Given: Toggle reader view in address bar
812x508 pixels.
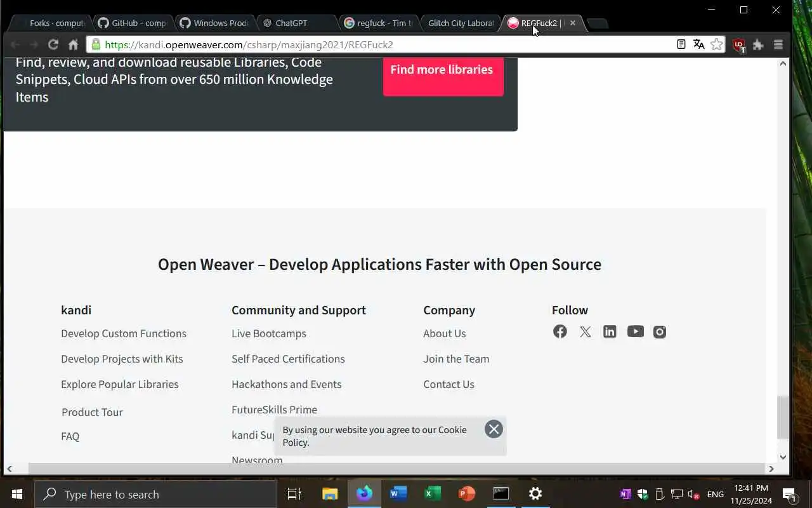Looking at the screenshot, I should 681,44.
